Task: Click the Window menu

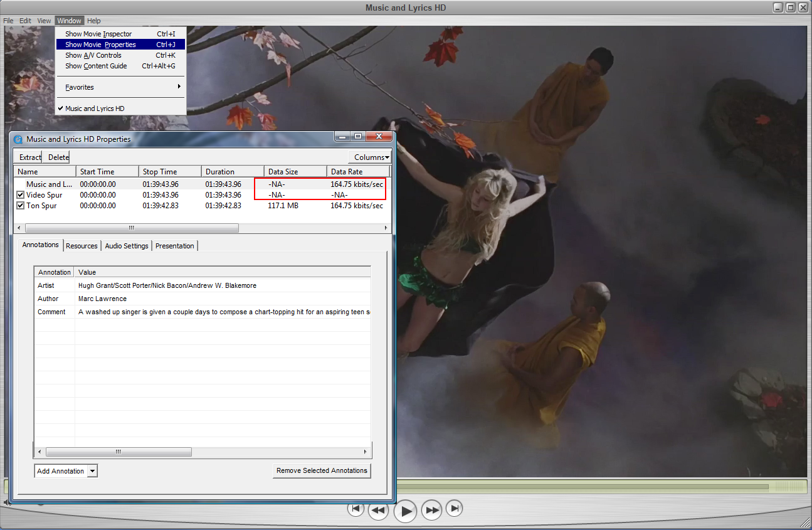Action: (69, 21)
